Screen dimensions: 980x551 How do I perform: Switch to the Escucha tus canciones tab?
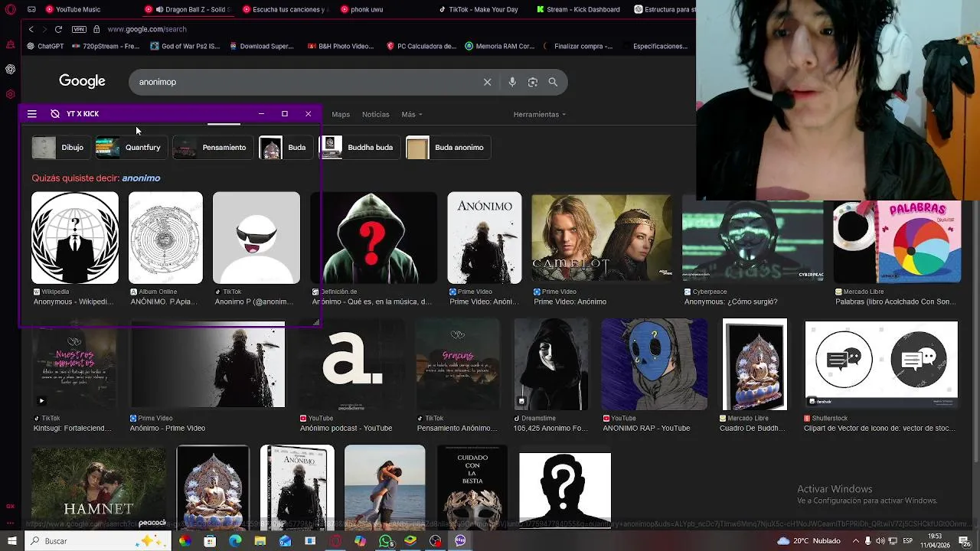[x=285, y=9]
